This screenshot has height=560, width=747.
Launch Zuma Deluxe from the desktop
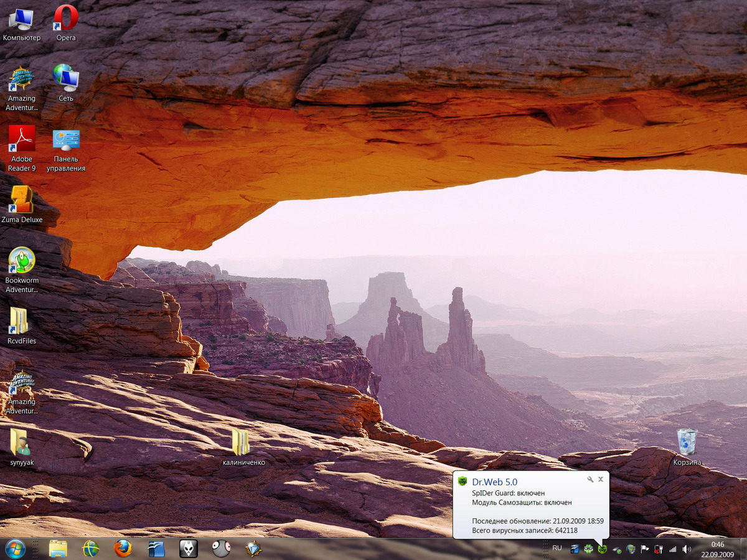[22, 200]
